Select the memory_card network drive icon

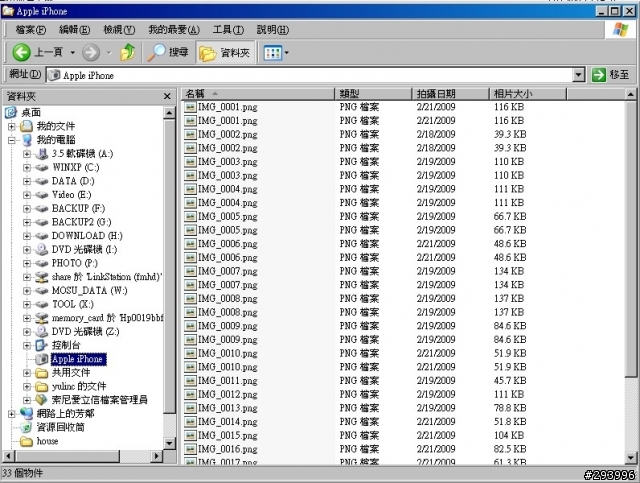pos(41,318)
